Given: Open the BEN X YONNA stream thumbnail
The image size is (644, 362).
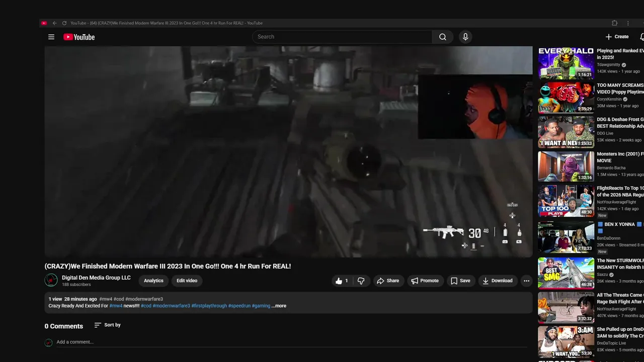Looking at the screenshot, I should click(566, 237).
